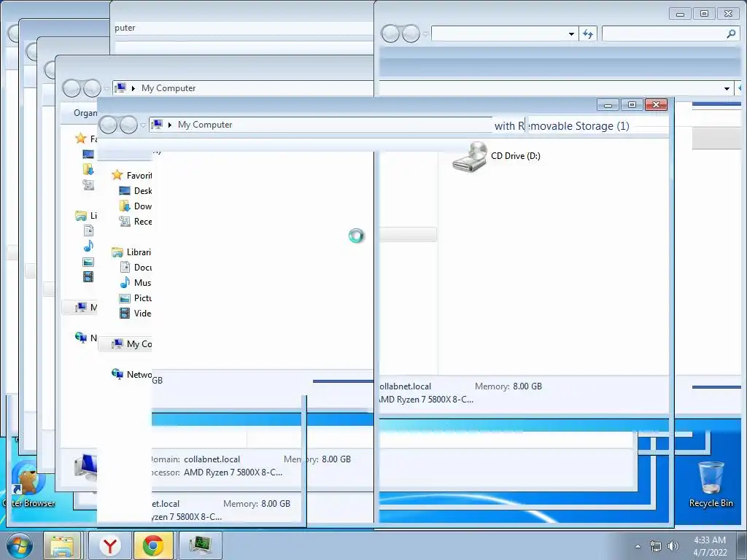Click computer icon in front window address bar
The width and height of the screenshot is (747, 560).
157,125
